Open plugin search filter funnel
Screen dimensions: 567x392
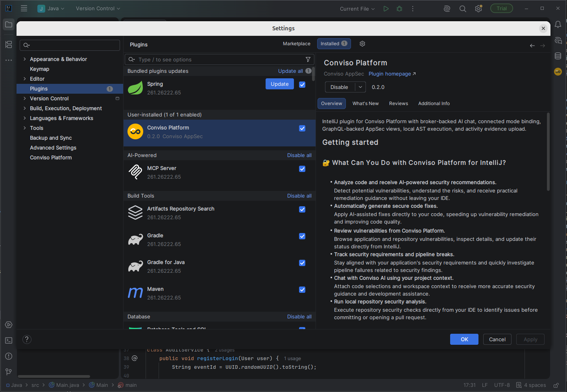(x=308, y=59)
